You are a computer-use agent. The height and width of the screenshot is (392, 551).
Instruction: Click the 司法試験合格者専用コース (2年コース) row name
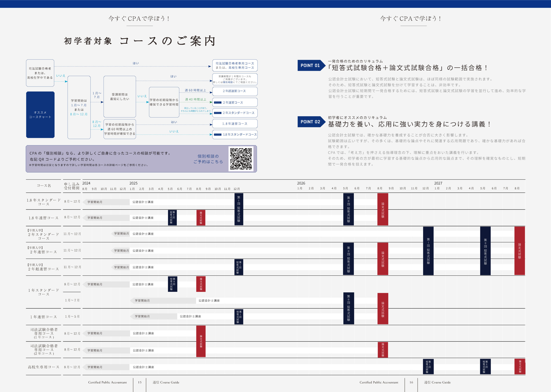coord(44,350)
